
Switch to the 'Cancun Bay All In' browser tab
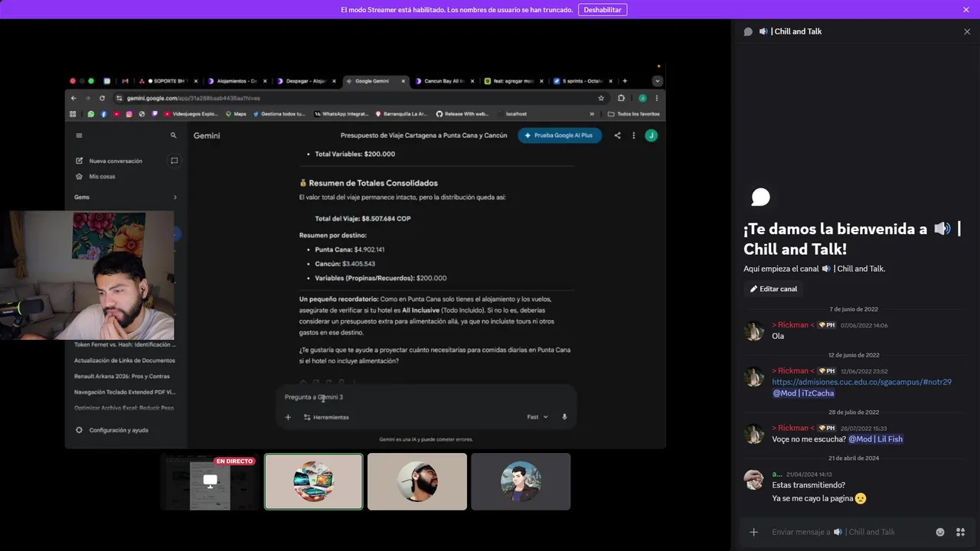(445, 81)
